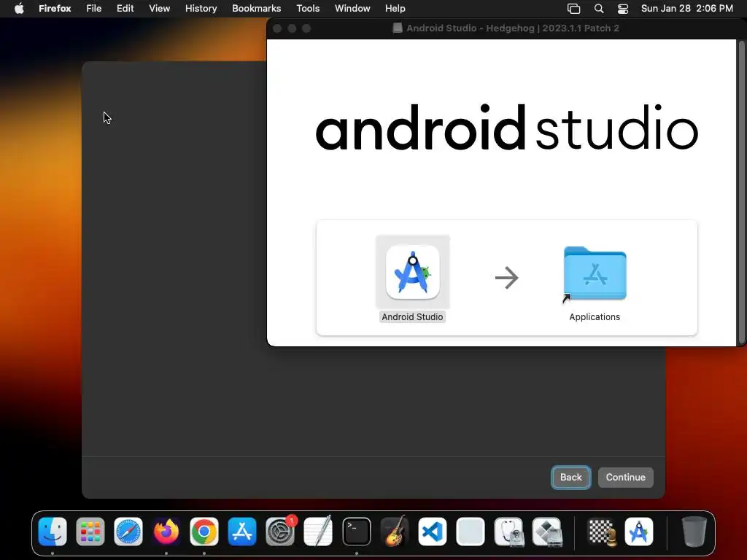Open TextEdit from the Dock
This screenshot has height=560, width=747.
coord(318,532)
